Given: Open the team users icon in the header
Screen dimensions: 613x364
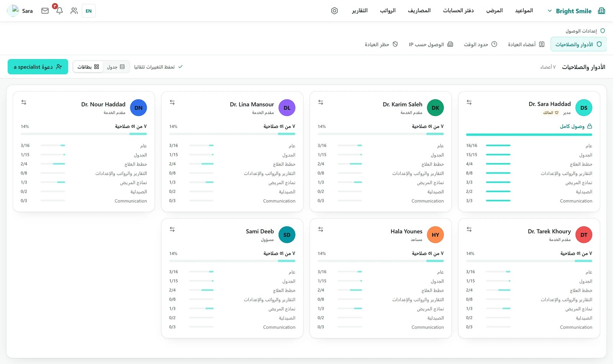Looking at the screenshot, I should pos(74,11).
